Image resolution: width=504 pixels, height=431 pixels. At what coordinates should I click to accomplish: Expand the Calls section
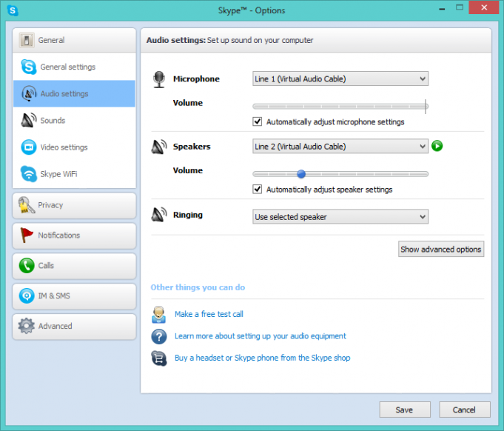(x=74, y=266)
